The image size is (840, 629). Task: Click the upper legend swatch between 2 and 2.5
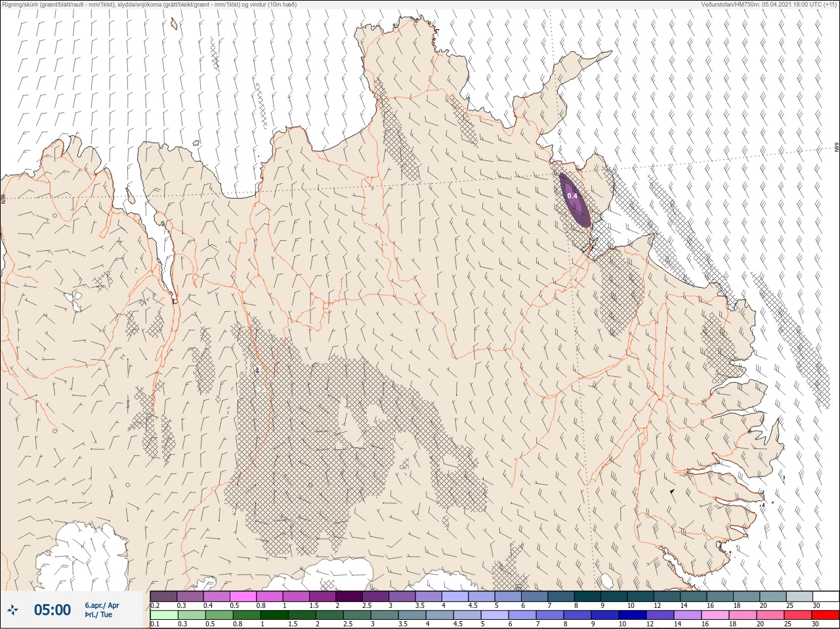click(349, 596)
